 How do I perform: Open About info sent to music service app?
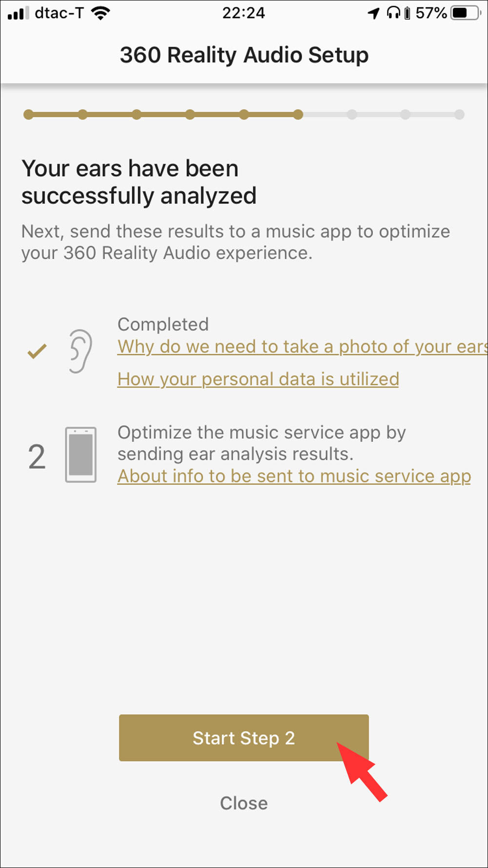294,476
